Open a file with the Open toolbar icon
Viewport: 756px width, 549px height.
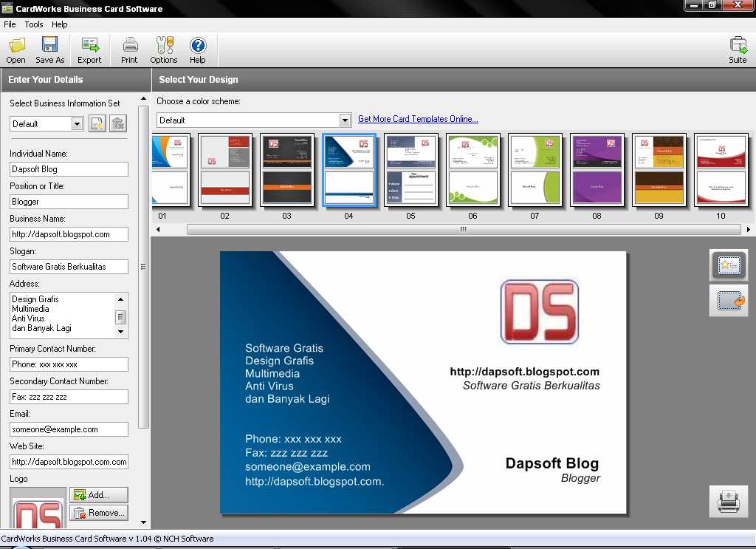(x=16, y=50)
